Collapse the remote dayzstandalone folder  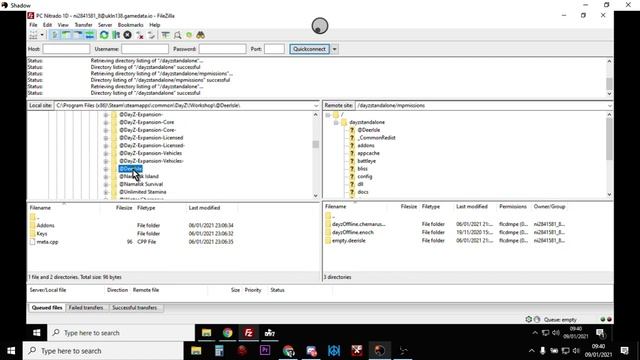pyautogui.click(x=336, y=122)
